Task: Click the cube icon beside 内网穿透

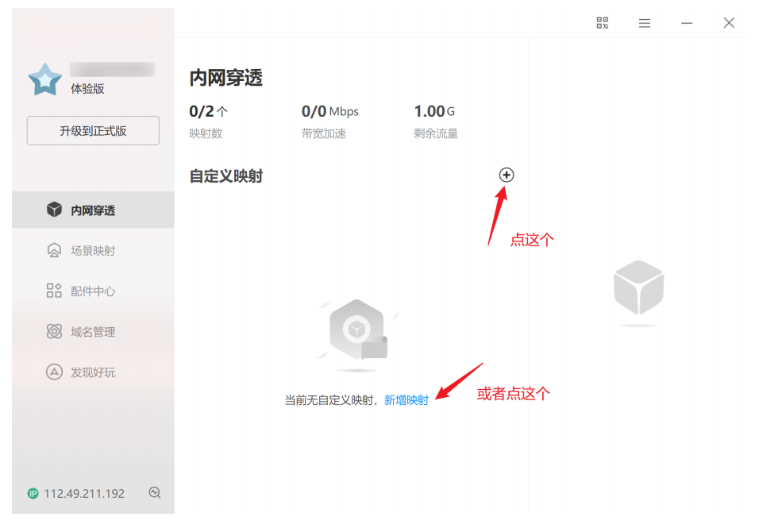Action: coord(54,210)
